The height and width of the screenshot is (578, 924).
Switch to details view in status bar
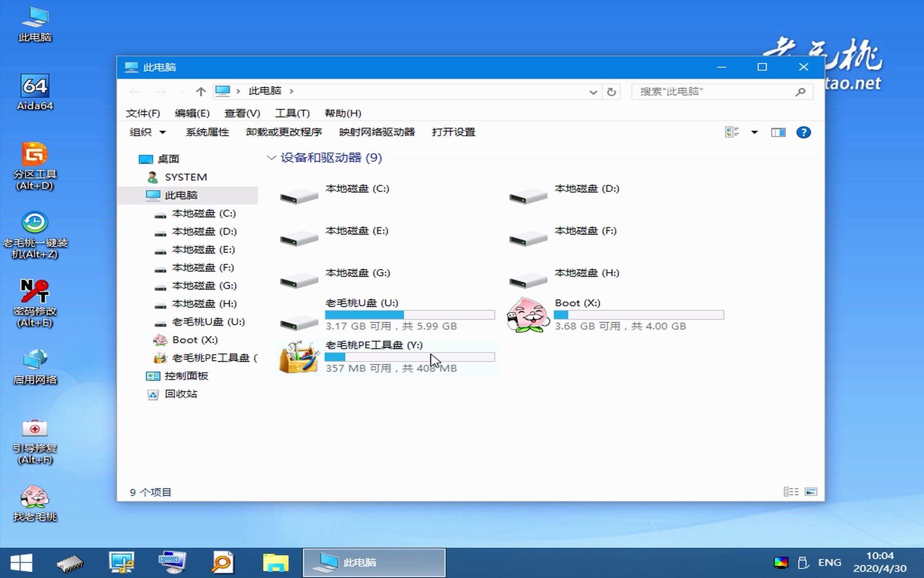click(791, 492)
